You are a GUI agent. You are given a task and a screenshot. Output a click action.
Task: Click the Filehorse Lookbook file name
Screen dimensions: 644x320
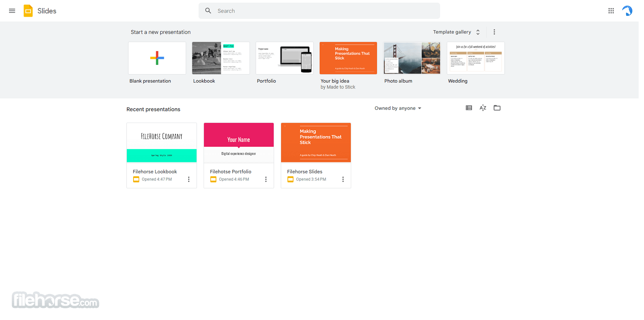pyautogui.click(x=155, y=172)
